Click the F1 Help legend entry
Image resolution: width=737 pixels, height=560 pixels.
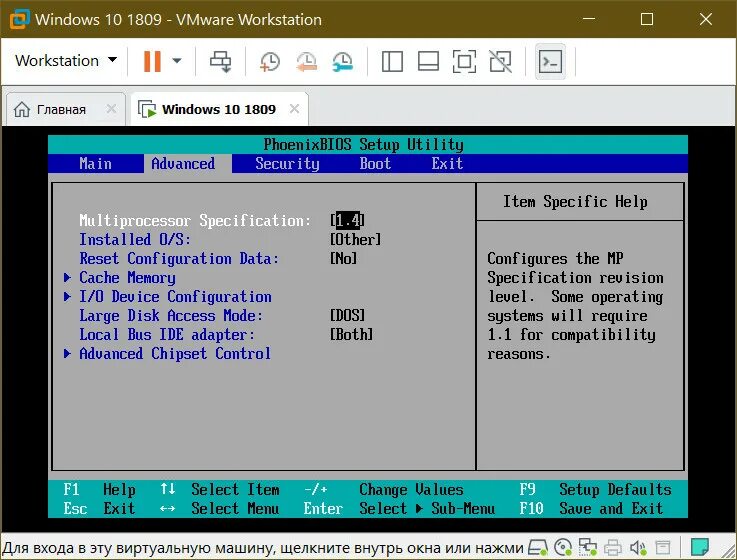pyautogui.click(x=100, y=489)
